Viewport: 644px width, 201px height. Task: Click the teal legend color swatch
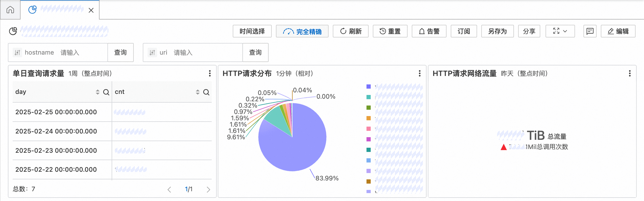click(369, 97)
